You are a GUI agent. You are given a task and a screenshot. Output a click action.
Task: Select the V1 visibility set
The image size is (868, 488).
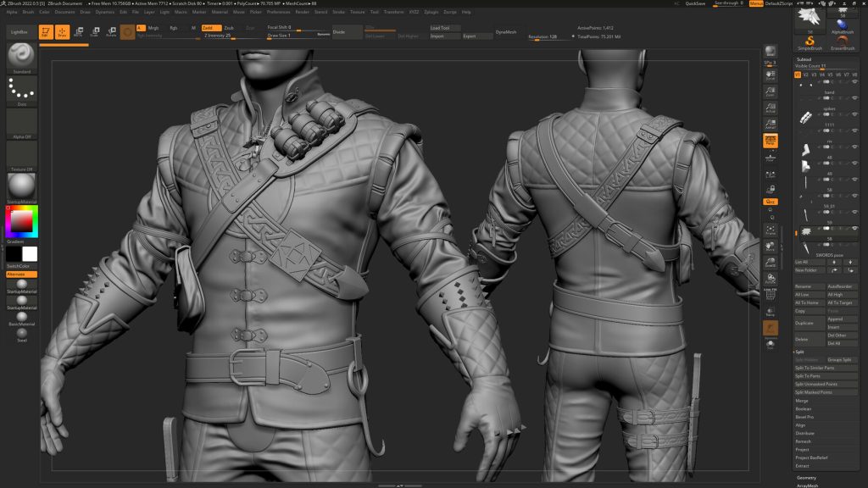(x=797, y=75)
